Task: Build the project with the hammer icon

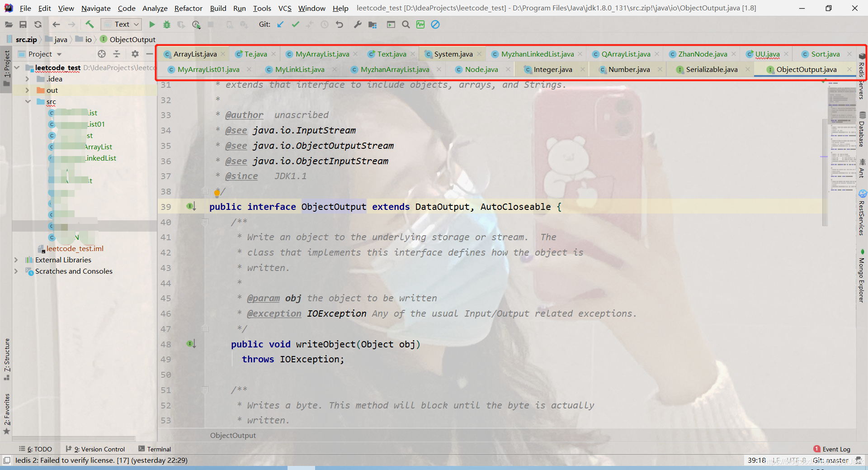Action: (x=90, y=24)
